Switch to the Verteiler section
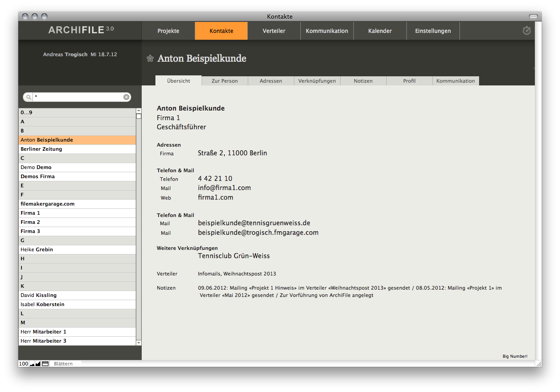Screen dimensions: 560x392 tap(274, 31)
